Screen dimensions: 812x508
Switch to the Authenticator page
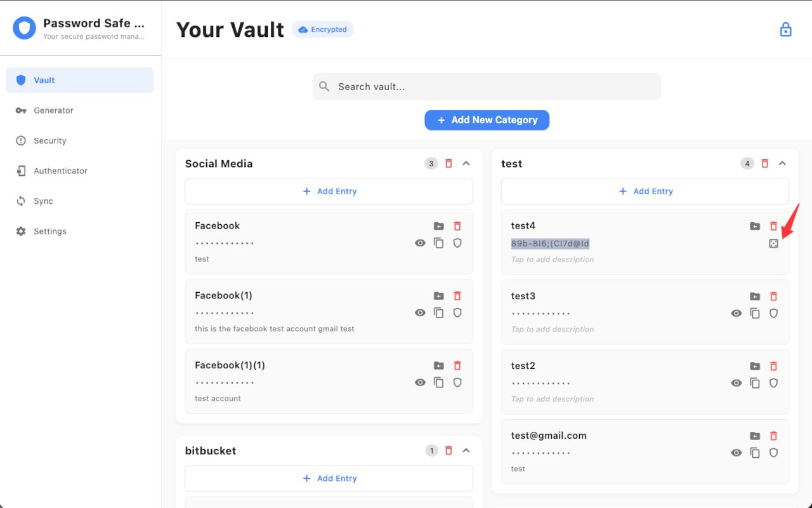pos(80,171)
